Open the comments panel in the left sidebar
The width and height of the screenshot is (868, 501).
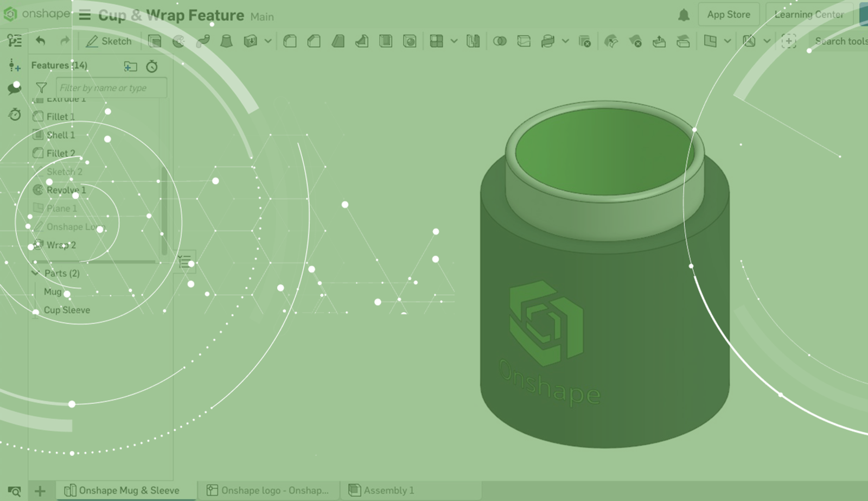(14, 88)
